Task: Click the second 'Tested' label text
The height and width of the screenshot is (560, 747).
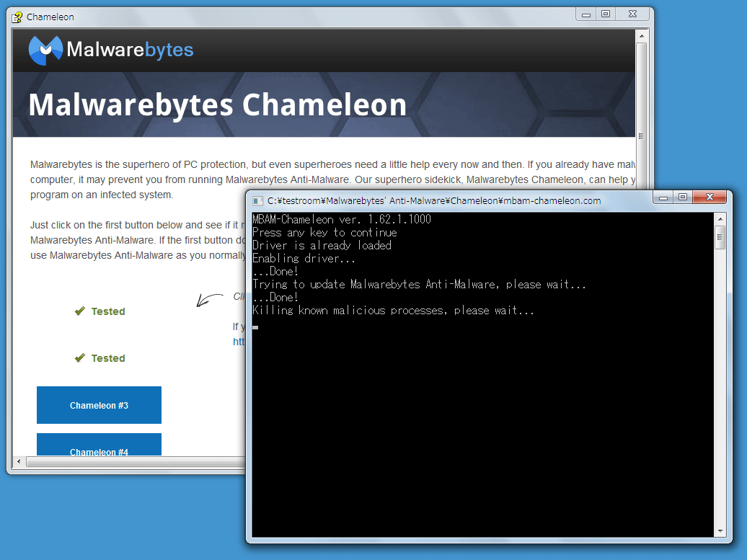Action: (108, 358)
